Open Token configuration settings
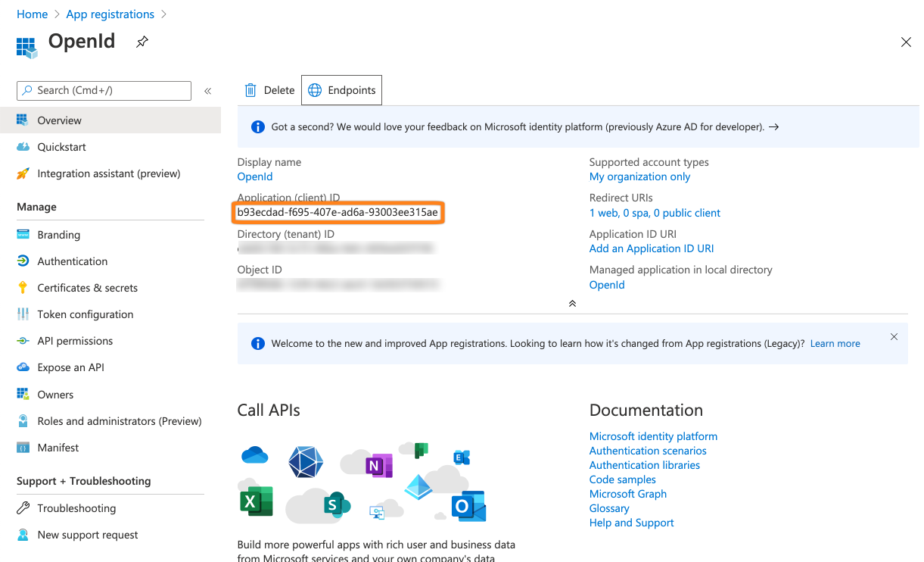Viewport: 924px width, 562px height. (x=84, y=314)
